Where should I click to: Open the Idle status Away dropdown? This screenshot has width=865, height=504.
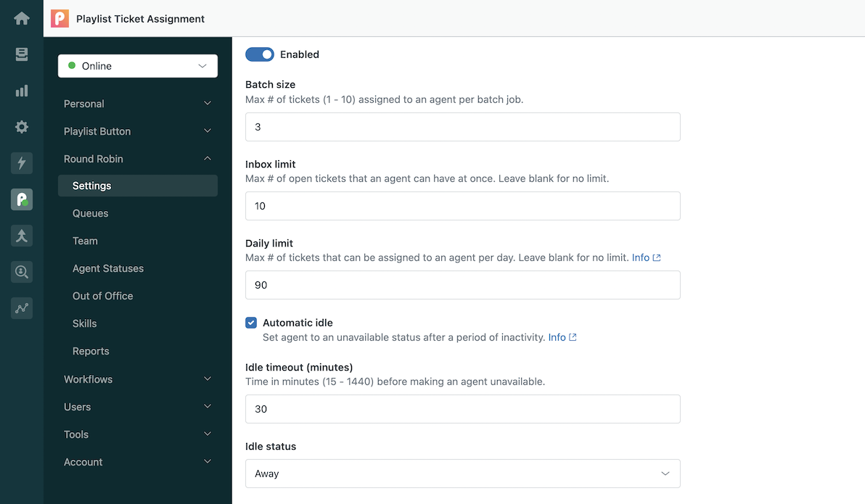point(462,474)
